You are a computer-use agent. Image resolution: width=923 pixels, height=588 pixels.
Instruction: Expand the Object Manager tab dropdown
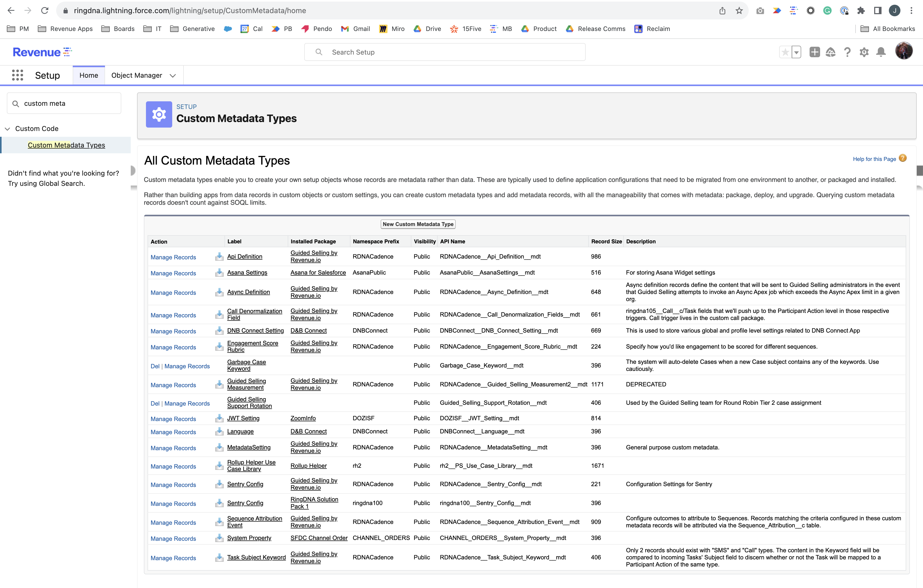[173, 76]
